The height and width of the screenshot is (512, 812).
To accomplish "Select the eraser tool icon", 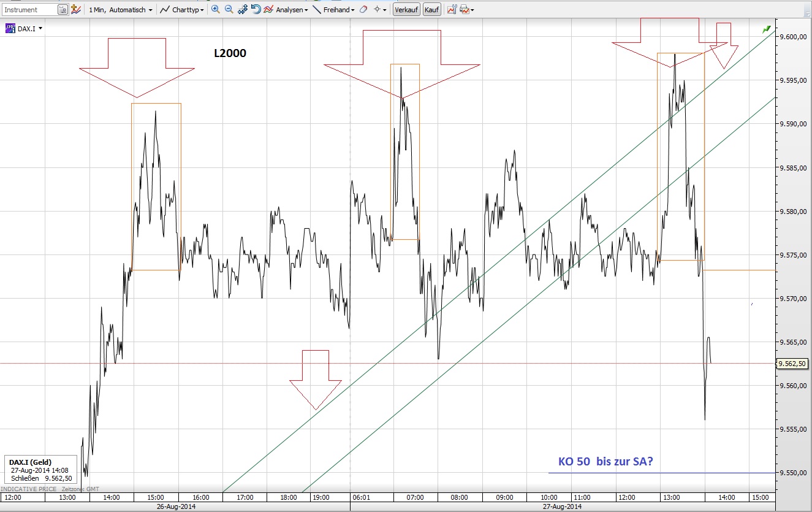I will 363,9.
